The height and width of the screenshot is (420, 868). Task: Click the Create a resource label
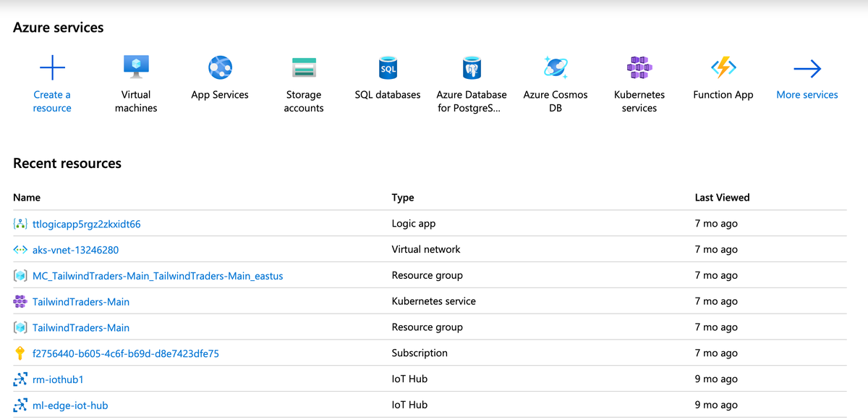pyautogui.click(x=52, y=101)
